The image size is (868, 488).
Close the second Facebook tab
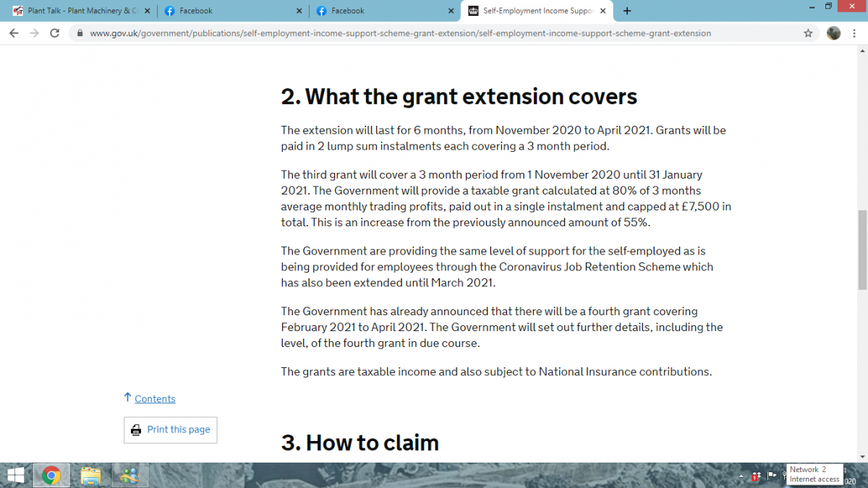451,11
